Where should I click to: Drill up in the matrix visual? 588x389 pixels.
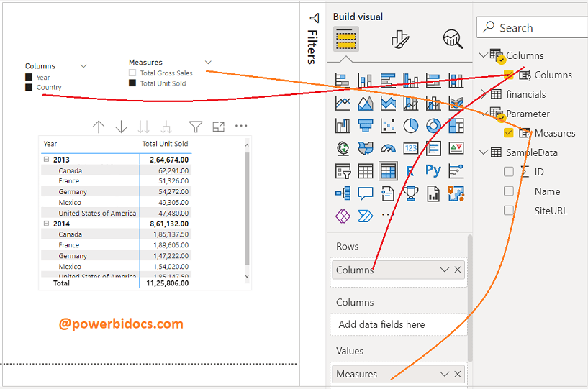point(99,127)
